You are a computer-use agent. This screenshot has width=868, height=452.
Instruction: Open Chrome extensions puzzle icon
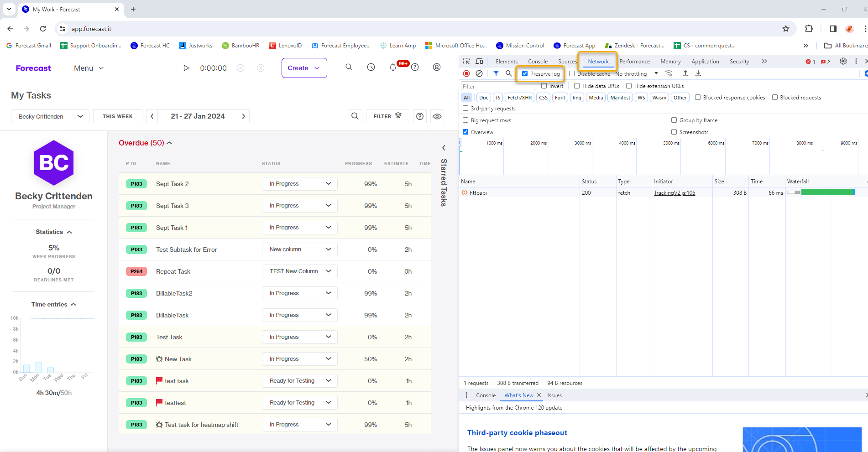point(809,29)
